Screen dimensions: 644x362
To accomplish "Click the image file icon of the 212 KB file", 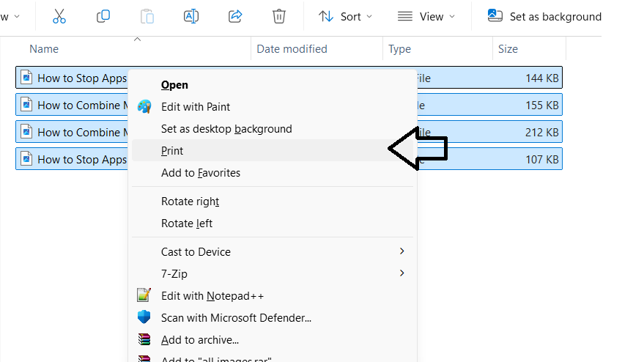I will point(26,131).
